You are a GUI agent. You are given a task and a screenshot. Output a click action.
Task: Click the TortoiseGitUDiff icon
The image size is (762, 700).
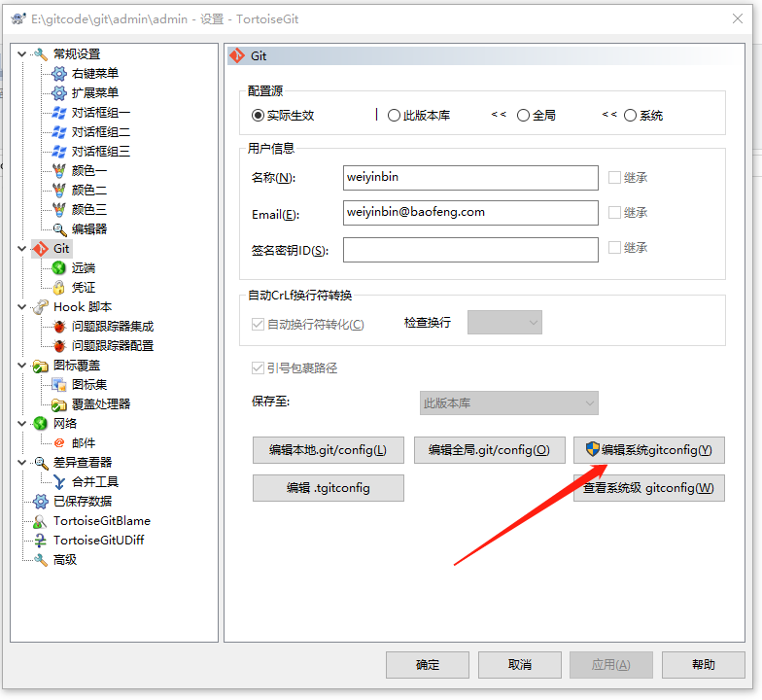(41, 541)
